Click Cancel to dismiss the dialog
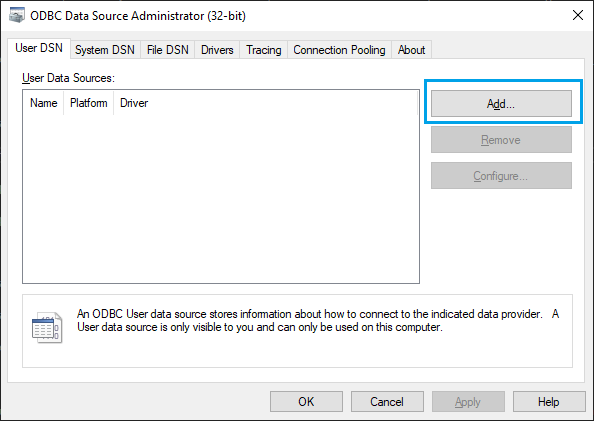 point(387,402)
